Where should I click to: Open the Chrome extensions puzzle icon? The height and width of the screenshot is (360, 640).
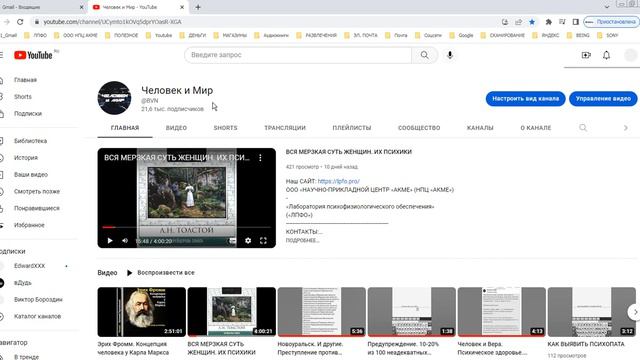pos(549,22)
